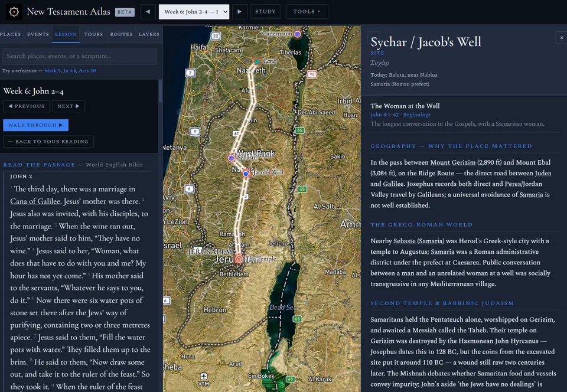Click the BETA badge

tap(125, 12)
